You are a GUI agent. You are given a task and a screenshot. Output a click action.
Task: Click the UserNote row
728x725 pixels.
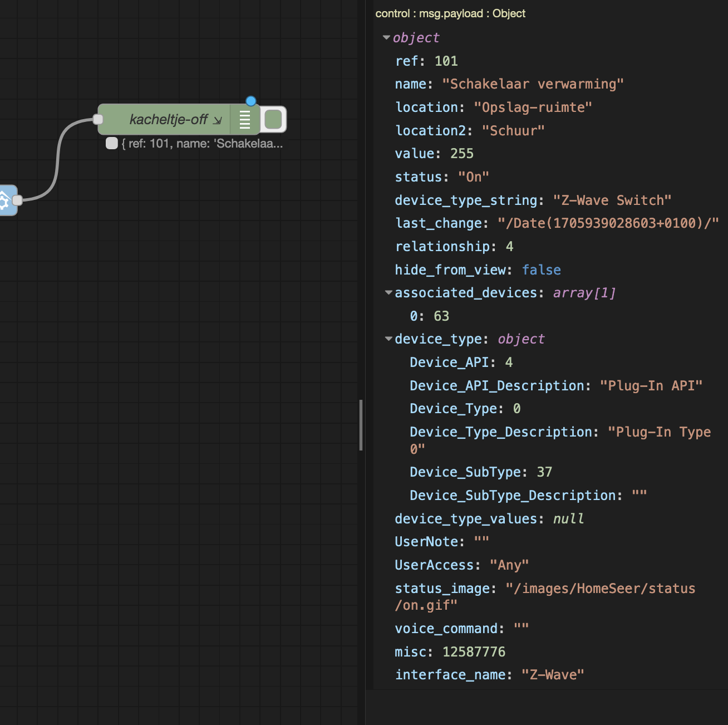point(442,542)
